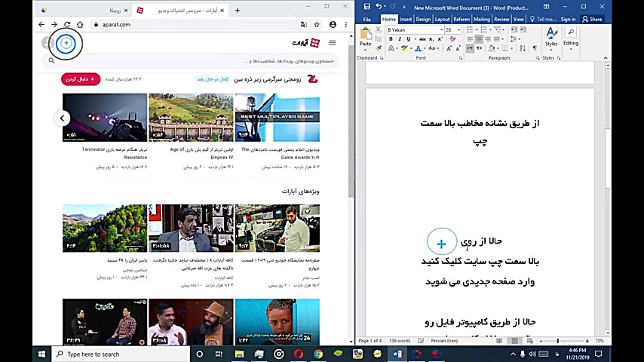Viewport: 644px width, 362px height.
Task: Collapse the Word ribbon with the chevron
Action: click(606, 58)
